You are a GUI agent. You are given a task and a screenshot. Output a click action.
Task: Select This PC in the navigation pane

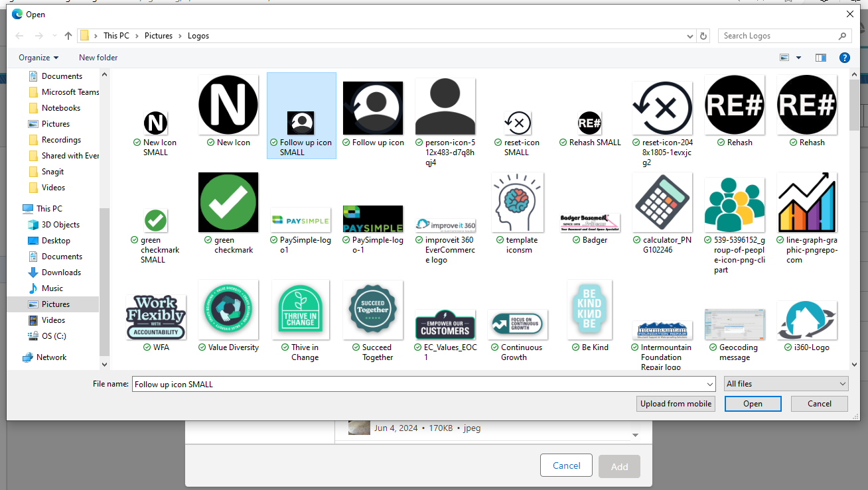tap(43, 209)
